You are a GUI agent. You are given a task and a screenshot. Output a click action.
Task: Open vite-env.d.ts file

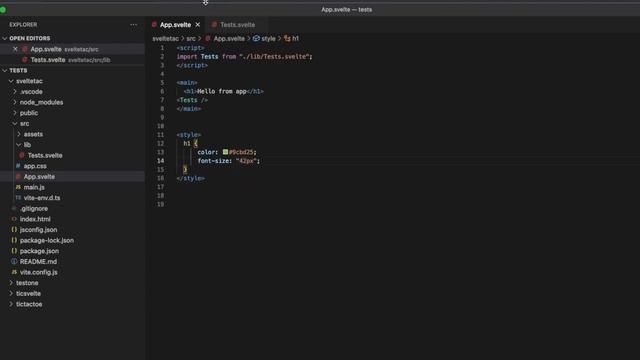[x=42, y=198]
